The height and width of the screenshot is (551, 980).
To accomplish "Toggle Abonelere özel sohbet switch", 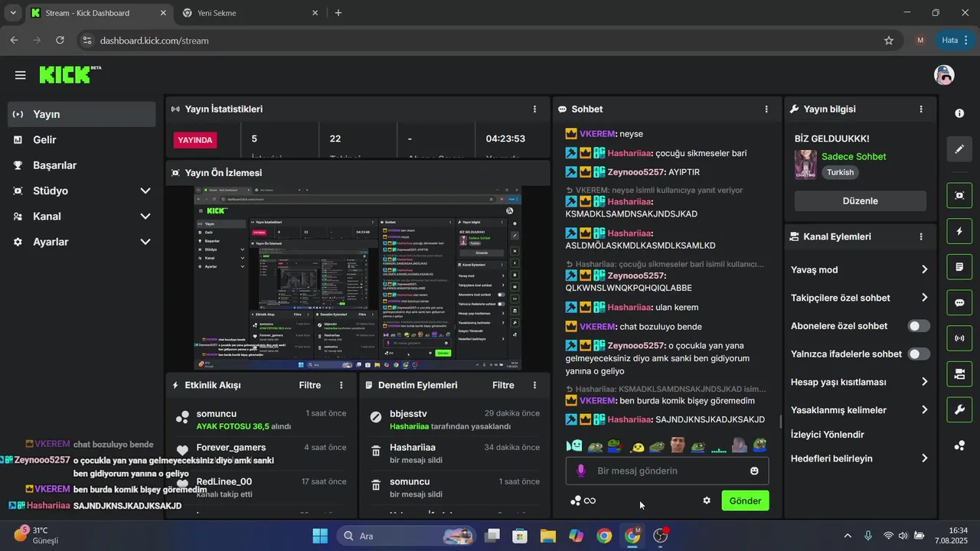I will (x=919, y=326).
